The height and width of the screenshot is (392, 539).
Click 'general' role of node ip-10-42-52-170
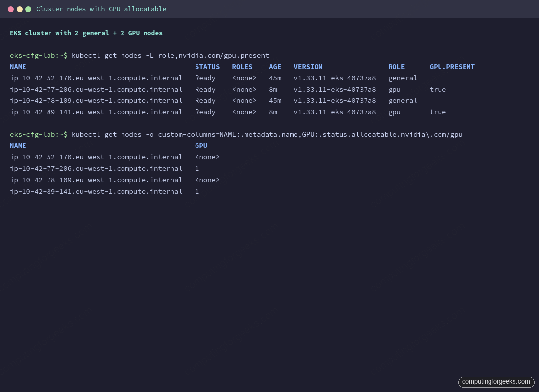pyautogui.click(x=403, y=78)
